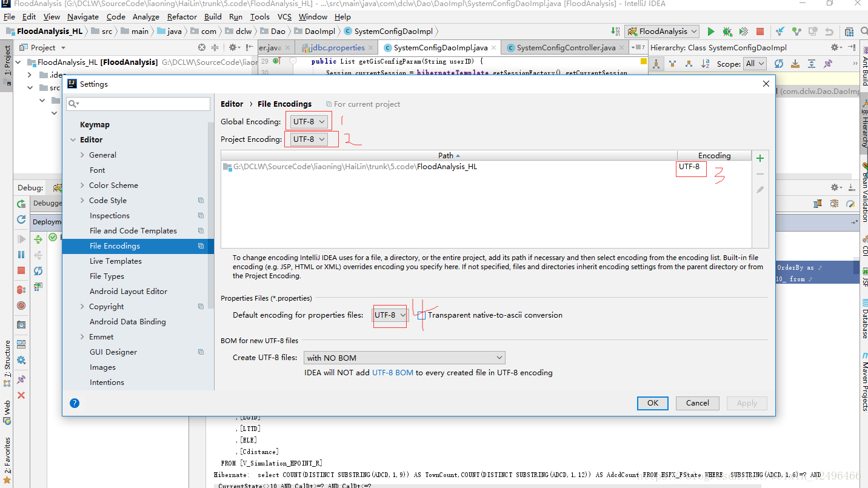The height and width of the screenshot is (488, 868).
Task: View breakpoints in Debug panel
Action: [x=21, y=290]
